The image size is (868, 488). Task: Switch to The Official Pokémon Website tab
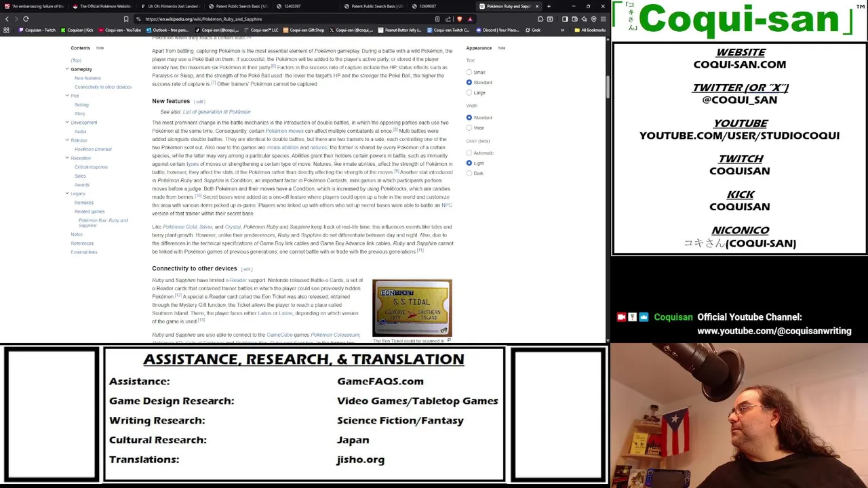pyautogui.click(x=102, y=6)
